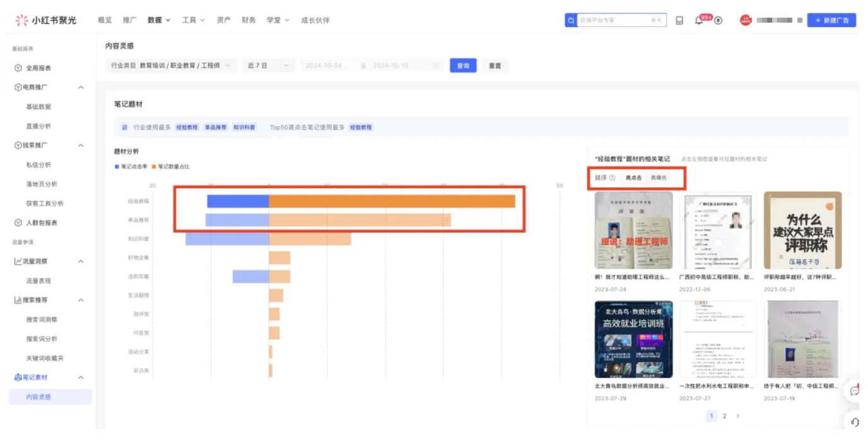Collapse the 笔记素材 sidebar group chevron
Viewport: 868px width, 440px height.
81,377
